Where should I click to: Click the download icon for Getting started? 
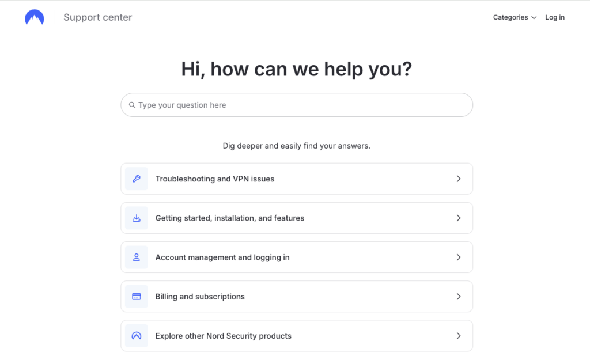[137, 218]
